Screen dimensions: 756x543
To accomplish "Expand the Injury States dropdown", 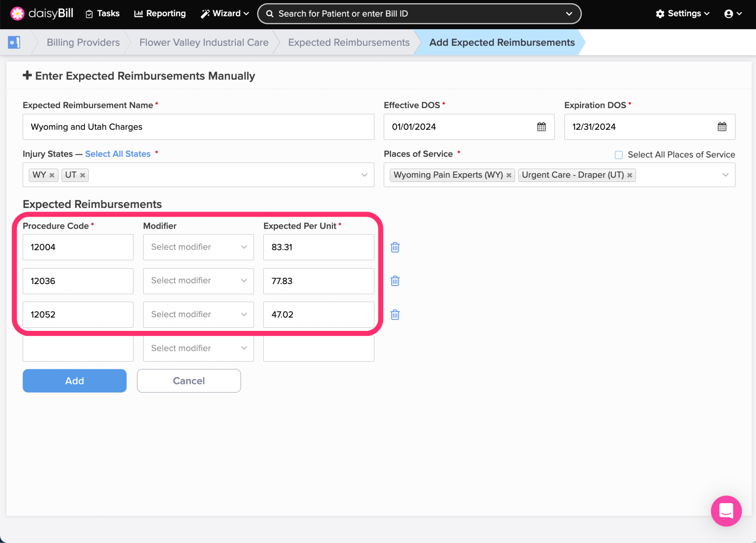I will click(x=364, y=175).
